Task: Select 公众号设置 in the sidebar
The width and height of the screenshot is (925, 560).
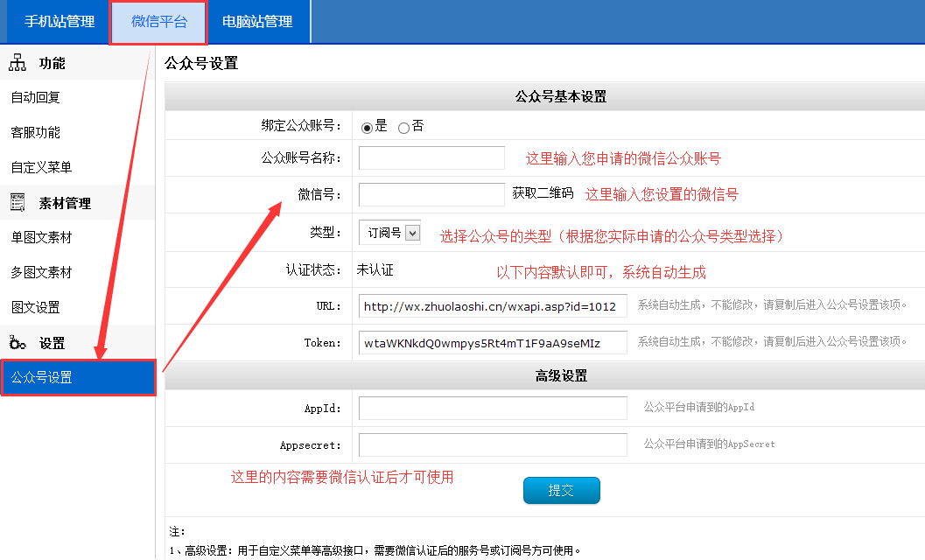Action: (x=42, y=378)
